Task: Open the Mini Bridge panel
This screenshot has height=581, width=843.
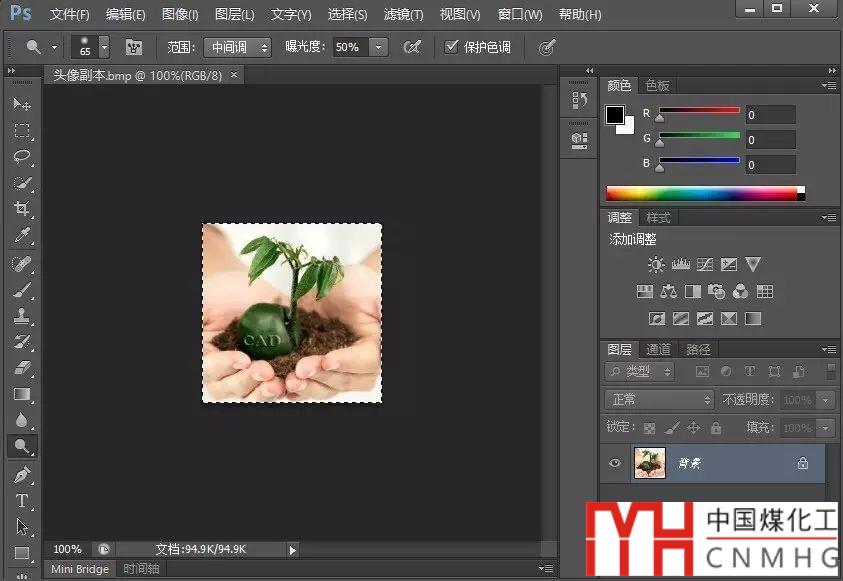Action: coord(80,569)
